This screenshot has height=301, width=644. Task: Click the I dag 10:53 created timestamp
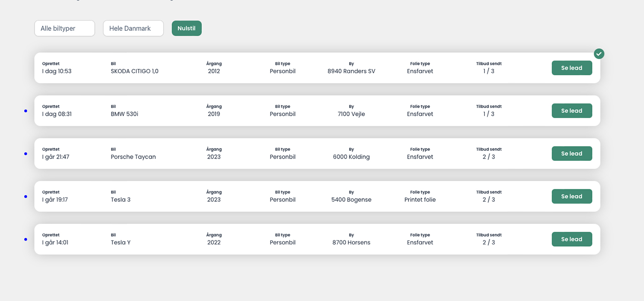click(57, 71)
